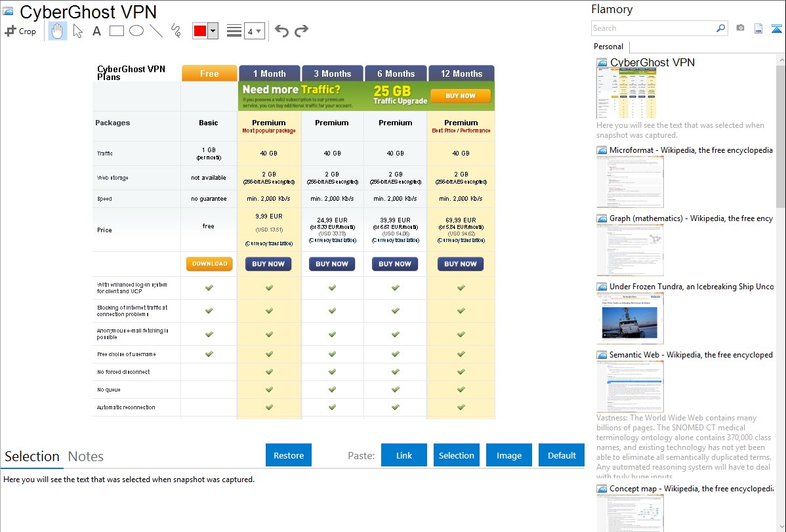Pick the rectangle shape tool
Screen dimensions: 786x532
(116, 31)
